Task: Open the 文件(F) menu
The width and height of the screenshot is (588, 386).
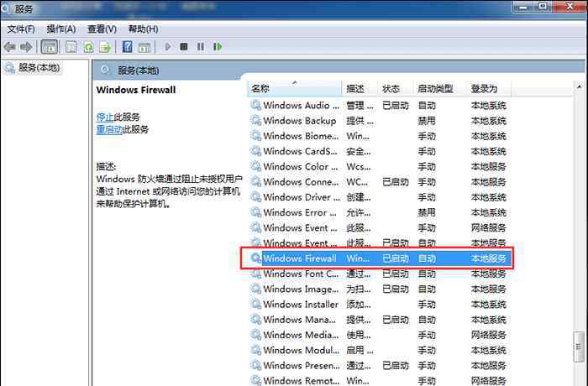Action: tap(21, 29)
